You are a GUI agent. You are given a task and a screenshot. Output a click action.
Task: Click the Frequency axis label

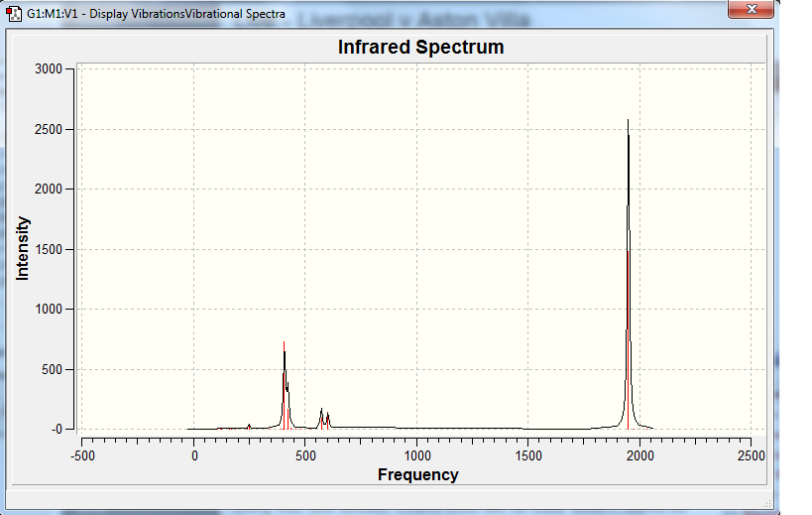(418, 474)
